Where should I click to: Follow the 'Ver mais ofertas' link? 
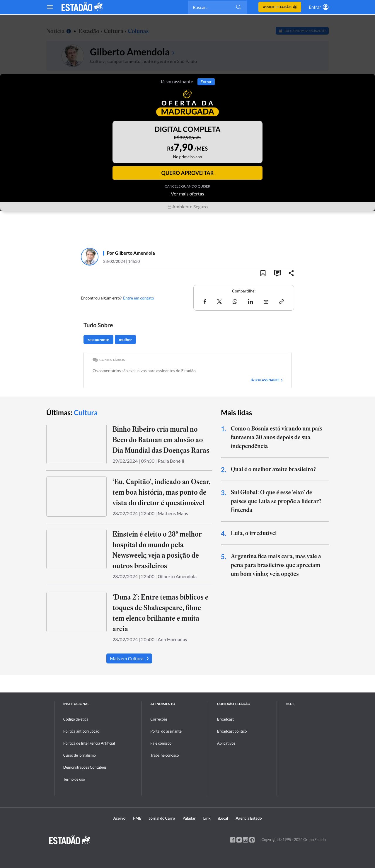[187, 194]
